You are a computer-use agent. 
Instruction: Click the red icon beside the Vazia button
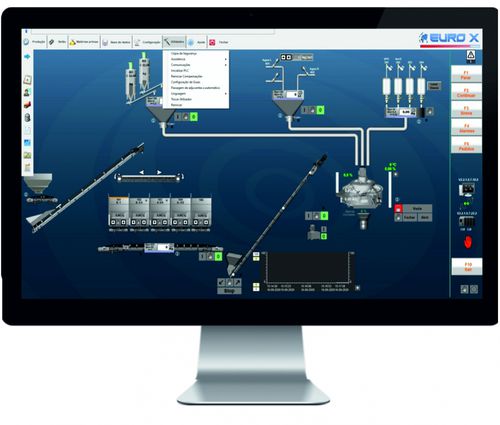click(398, 209)
